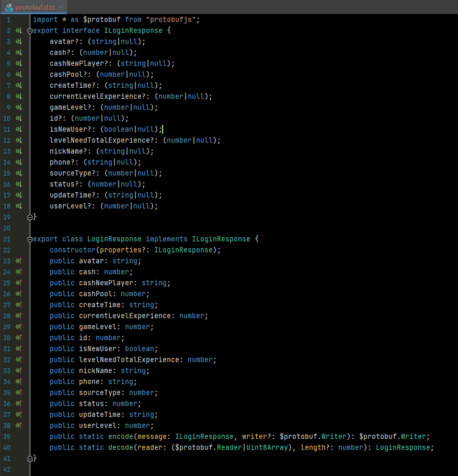Collapse the ILoginResponse interface fold on line 2
This screenshot has height=476, width=458.
click(30, 31)
